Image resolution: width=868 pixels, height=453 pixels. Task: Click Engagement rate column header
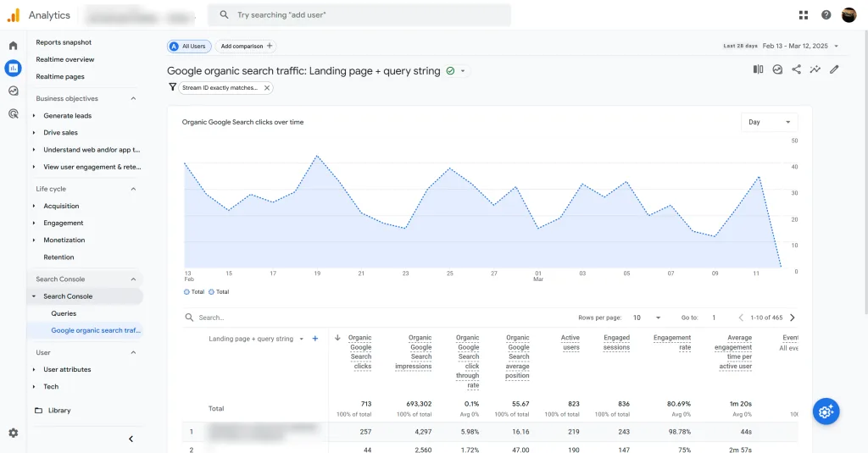(x=672, y=342)
